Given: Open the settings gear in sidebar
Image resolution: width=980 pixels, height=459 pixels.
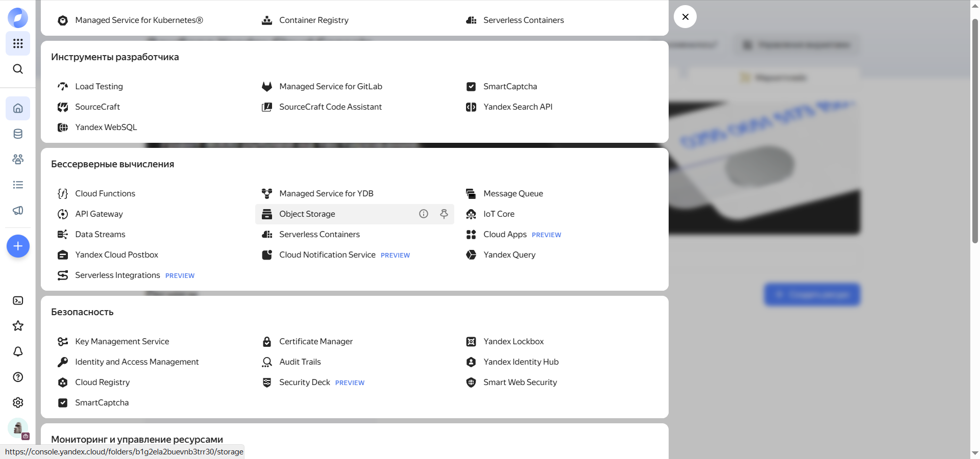Looking at the screenshot, I should coord(18,402).
